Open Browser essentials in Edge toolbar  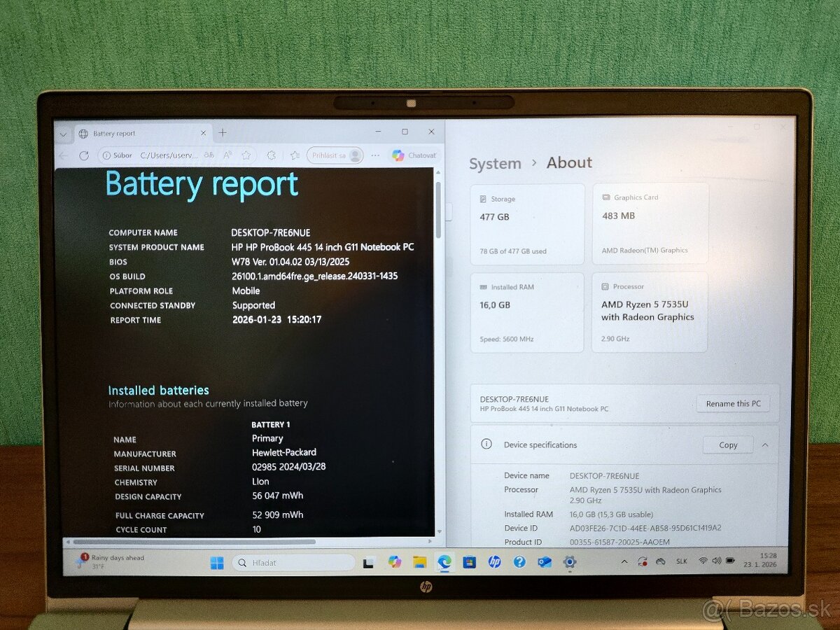pos(271,155)
